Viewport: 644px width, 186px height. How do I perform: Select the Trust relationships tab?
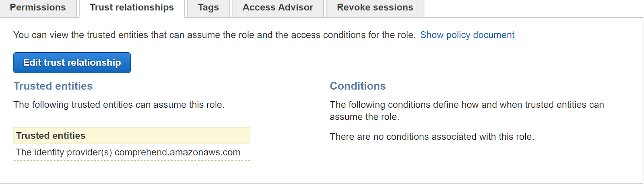click(132, 8)
